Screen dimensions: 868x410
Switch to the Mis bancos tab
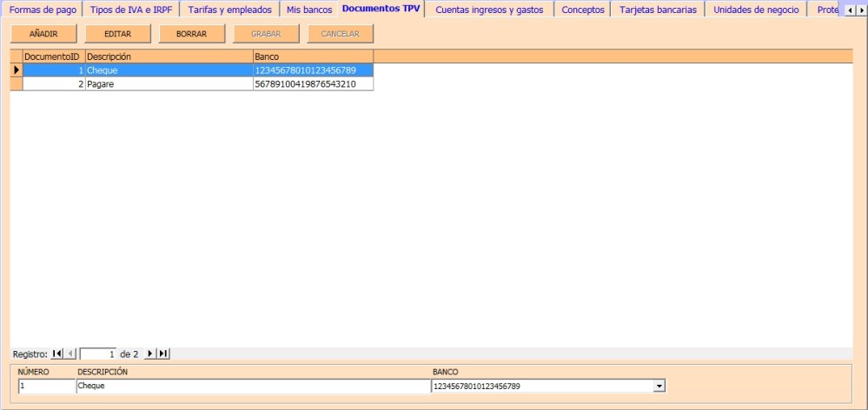tap(309, 10)
